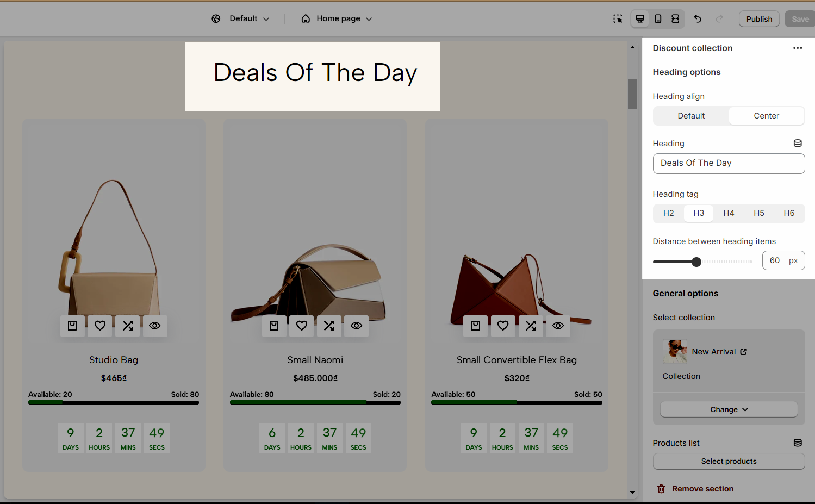
Task: Click Studio Bag stock progress bar
Action: tap(114, 402)
